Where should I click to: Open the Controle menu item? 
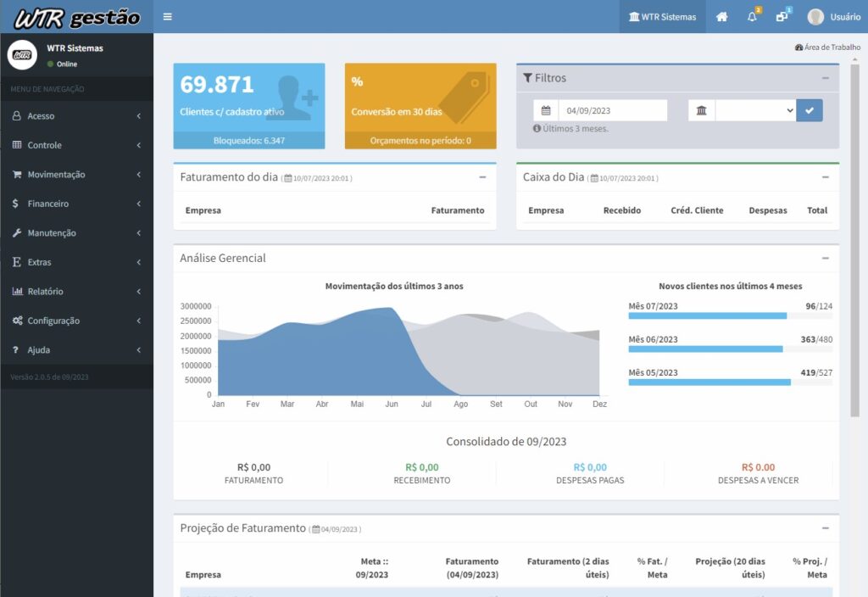pos(77,145)
